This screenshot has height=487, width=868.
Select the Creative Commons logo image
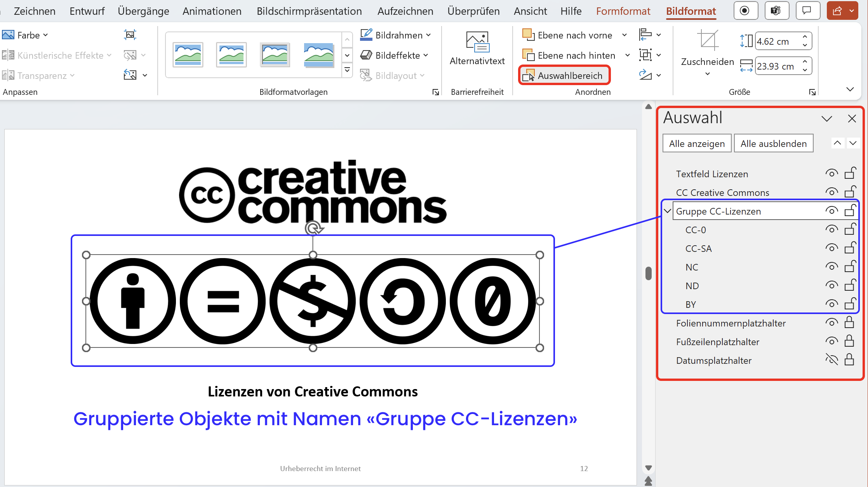tap(313, 192)
